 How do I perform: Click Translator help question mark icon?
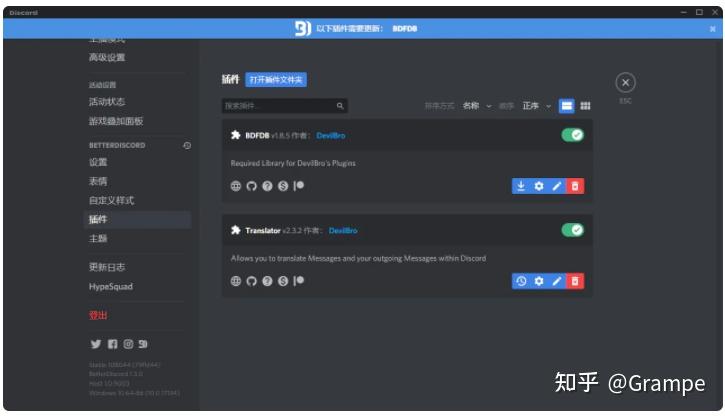tap(267, 281)
